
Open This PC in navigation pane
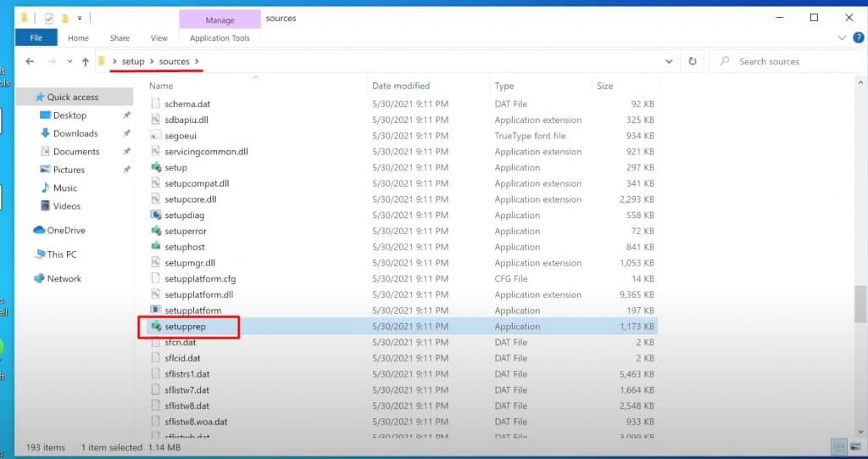(x=61, y=255)
